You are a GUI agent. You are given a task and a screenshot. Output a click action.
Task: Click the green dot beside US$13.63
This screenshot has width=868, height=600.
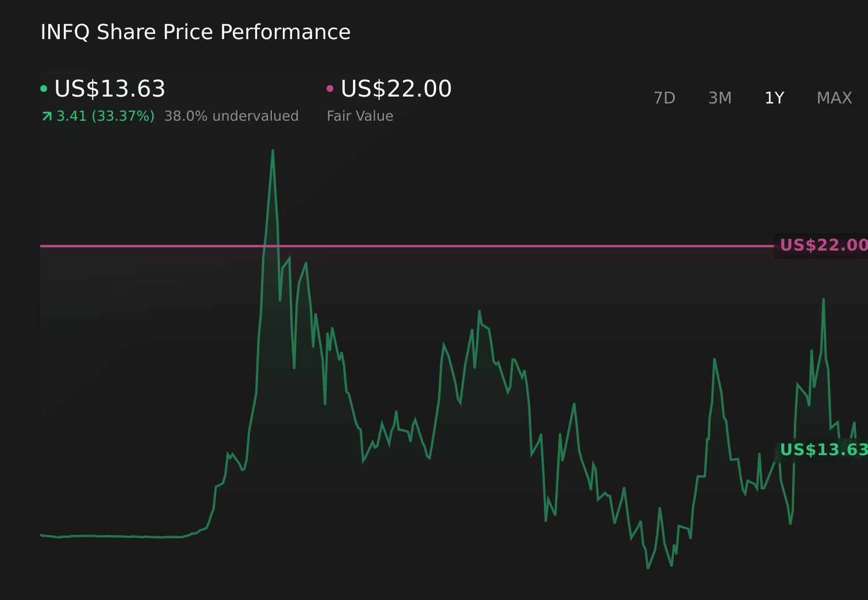(x=44, y=89)
